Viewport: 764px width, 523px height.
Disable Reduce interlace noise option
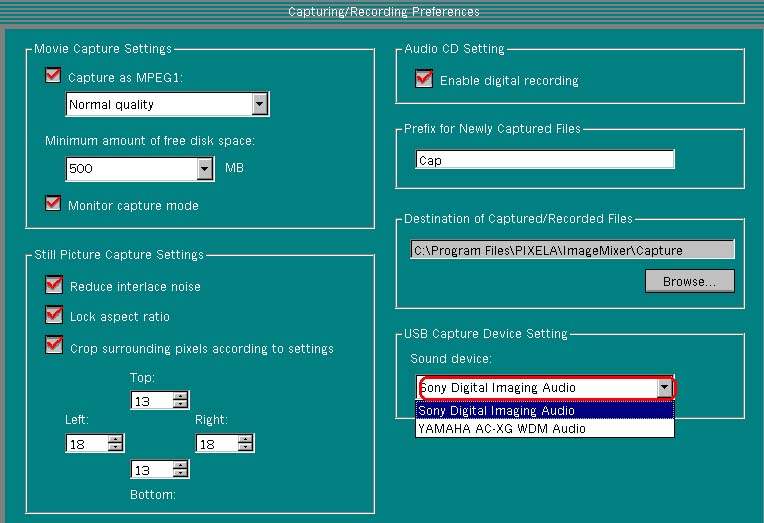pos(54,286)
